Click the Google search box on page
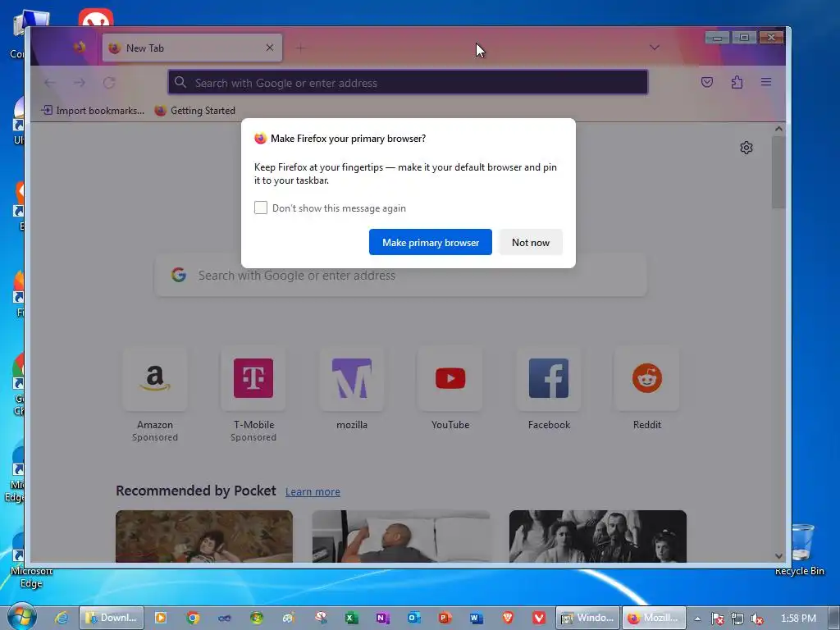 (x=400, y=276)
